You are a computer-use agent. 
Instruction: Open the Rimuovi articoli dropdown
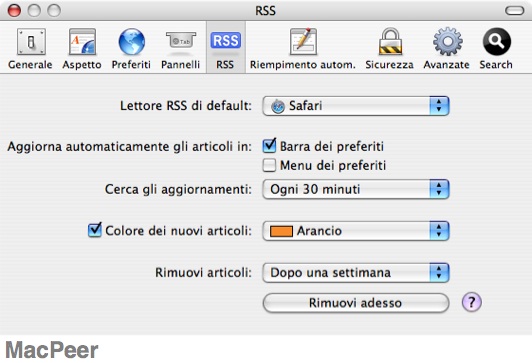coord(356,273)
